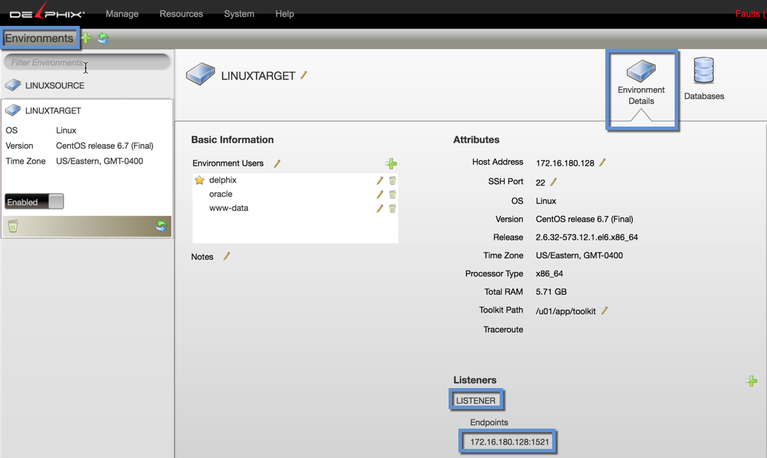Delete the oracle user
Viewport: 767px width, 458px height.
(392, 194)
